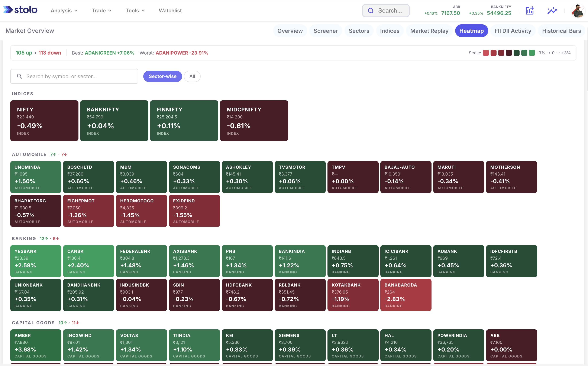This screenshot has height=366, width=588.
Task: Open the UNOMINDA automobile tile
Action: coord(36,177)
